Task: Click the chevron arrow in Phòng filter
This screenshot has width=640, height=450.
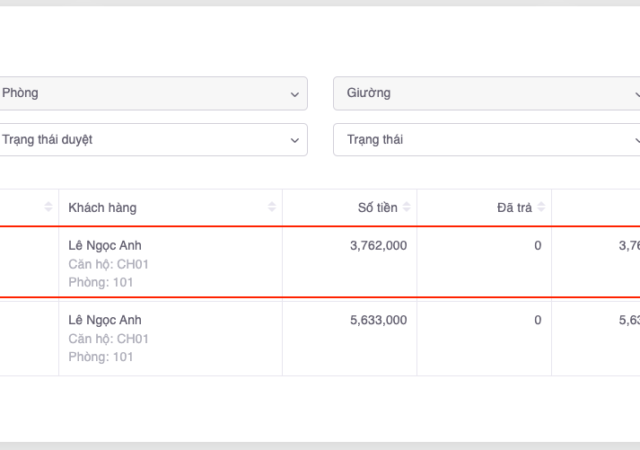Action: coord(294,94)
